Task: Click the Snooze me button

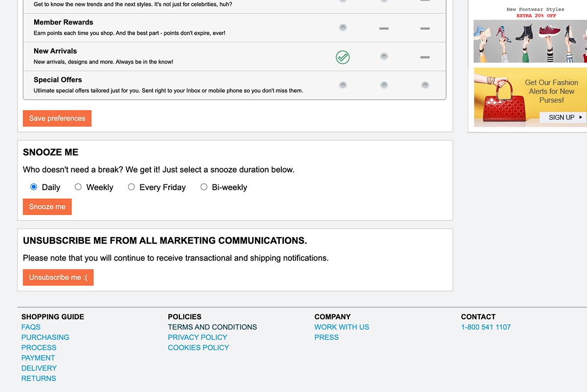Action: tap(47, 207)
